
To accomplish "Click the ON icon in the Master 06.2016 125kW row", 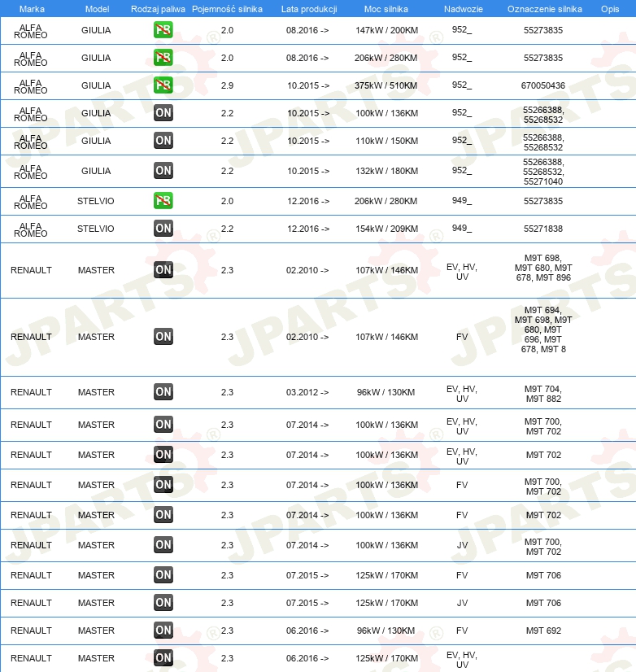I will [163, 658].
